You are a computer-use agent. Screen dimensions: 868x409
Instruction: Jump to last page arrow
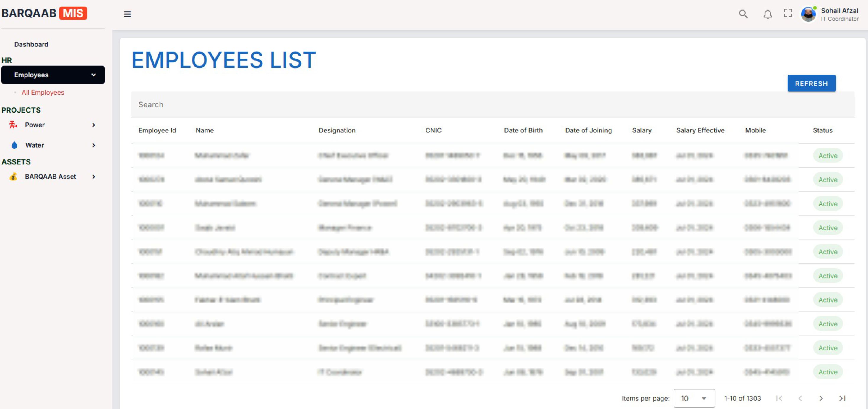tap(842, 398)
